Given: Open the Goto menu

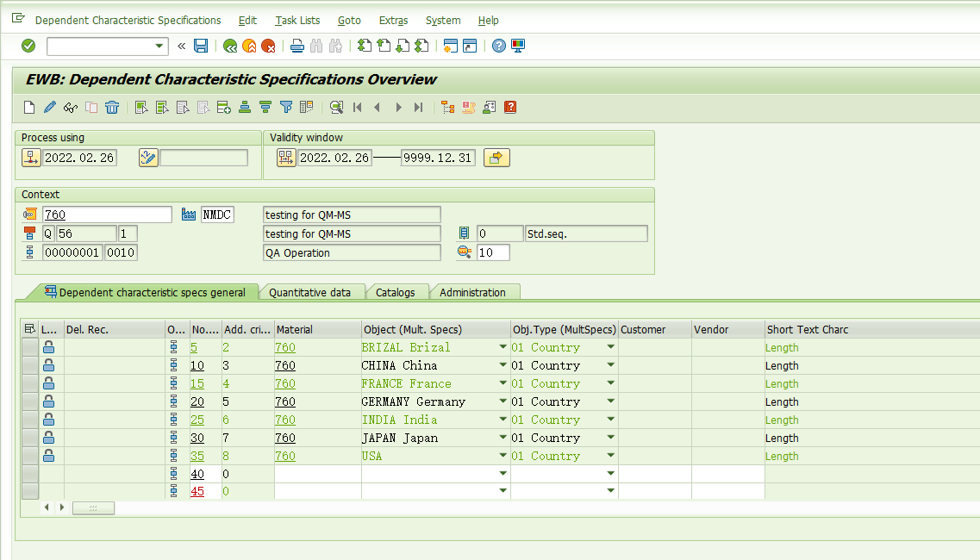Looking at the screenshot, I should tap(349, 21).
